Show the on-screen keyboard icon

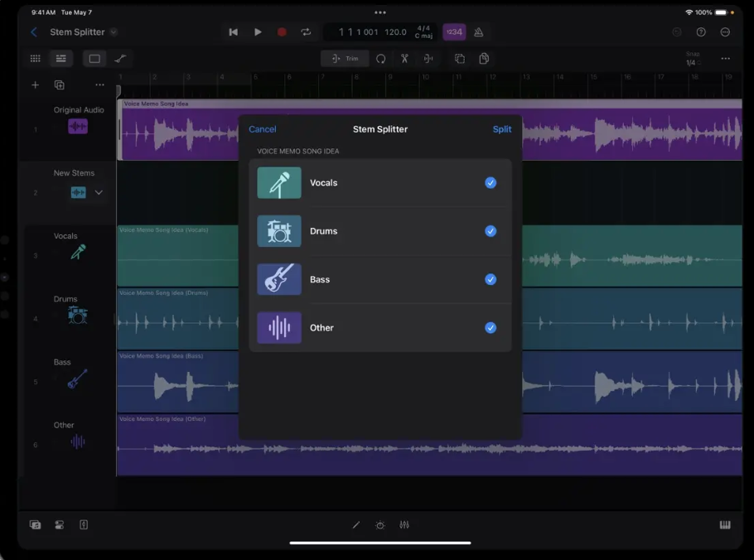(725, 525)
